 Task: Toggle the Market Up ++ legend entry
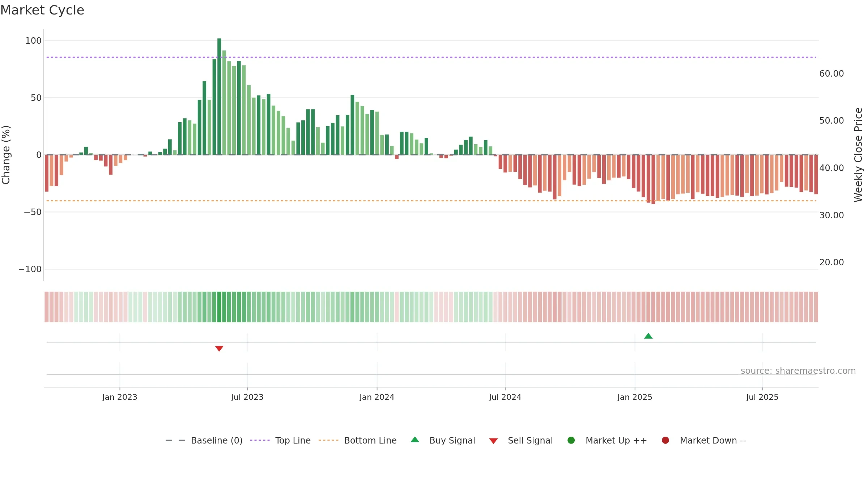(x=607, y=440)
